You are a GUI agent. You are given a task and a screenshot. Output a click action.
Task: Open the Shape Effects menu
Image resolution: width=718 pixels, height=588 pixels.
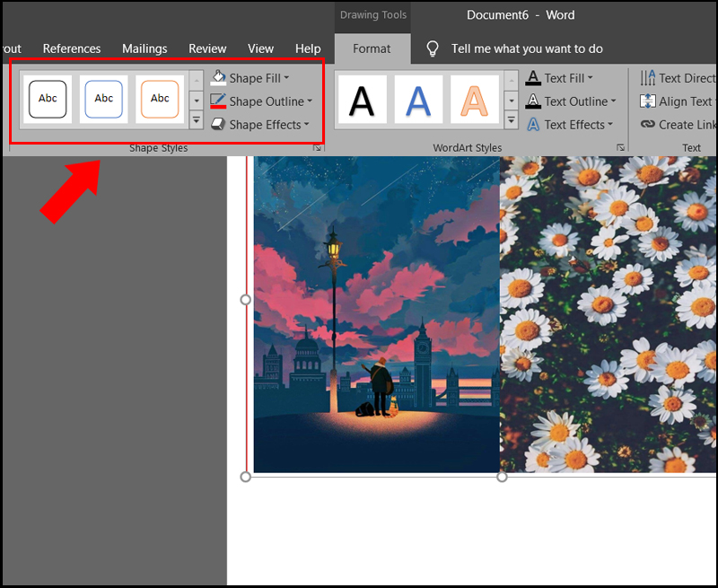click(x=260, y=125)
